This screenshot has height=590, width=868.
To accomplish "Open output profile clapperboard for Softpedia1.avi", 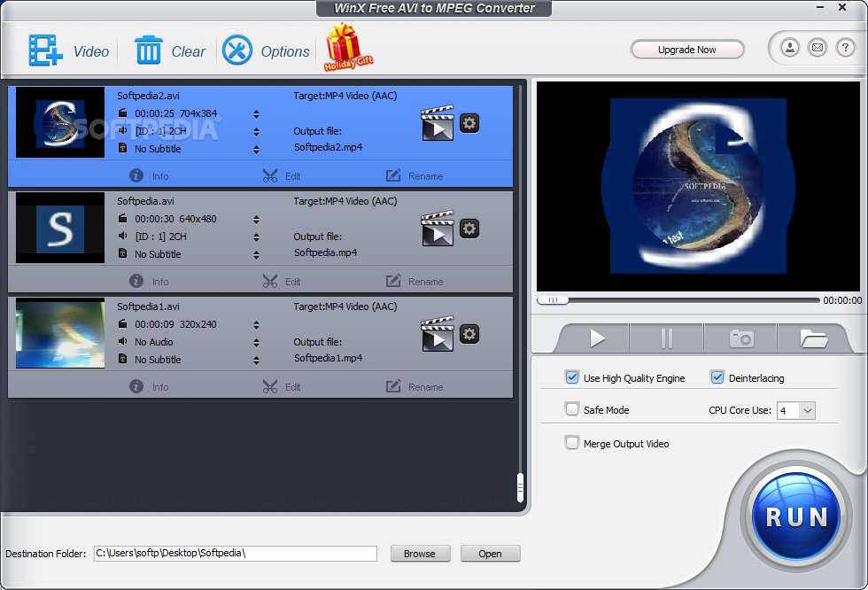I will pyautogui.click(x=438, y=334).
